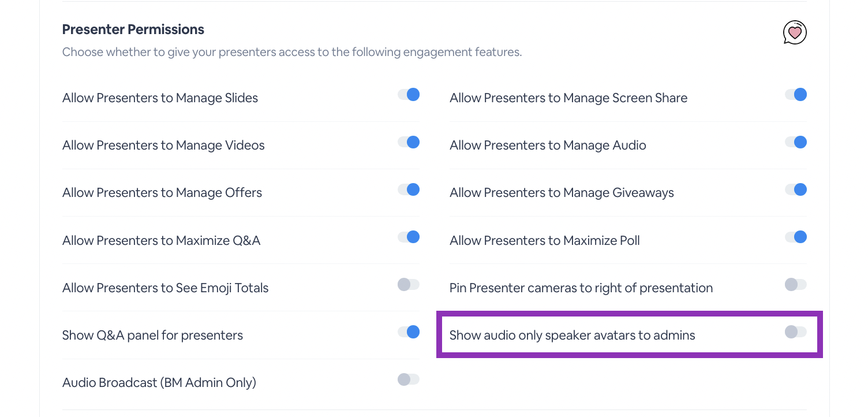This screenshot has height=417, width=868.
Task: Disable Allow Presenters to Manage Offers
Action: coord(409,189)
